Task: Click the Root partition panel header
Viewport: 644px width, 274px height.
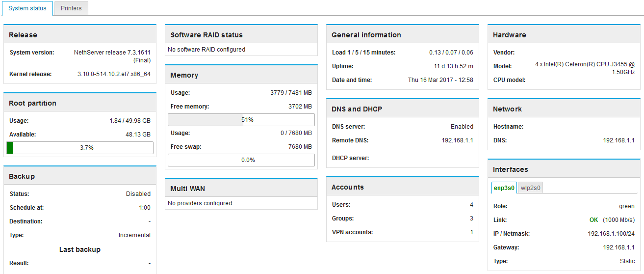Action: [80, 103]
